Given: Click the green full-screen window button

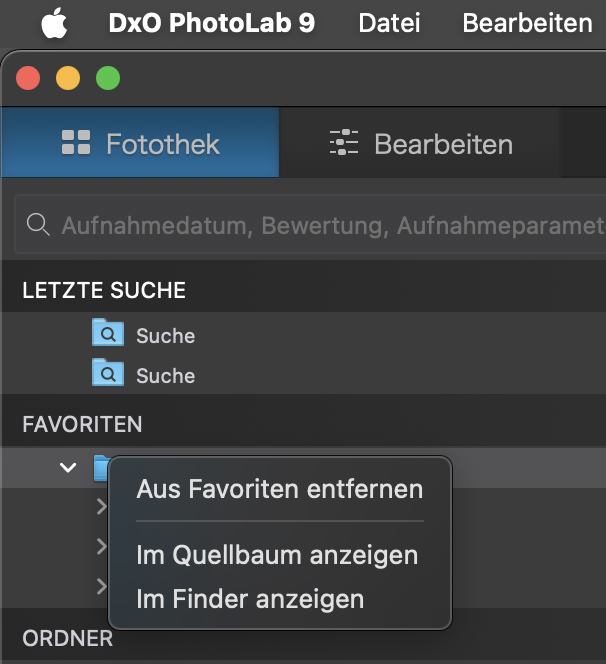Looking at the screenshot, I should (107, 78).
